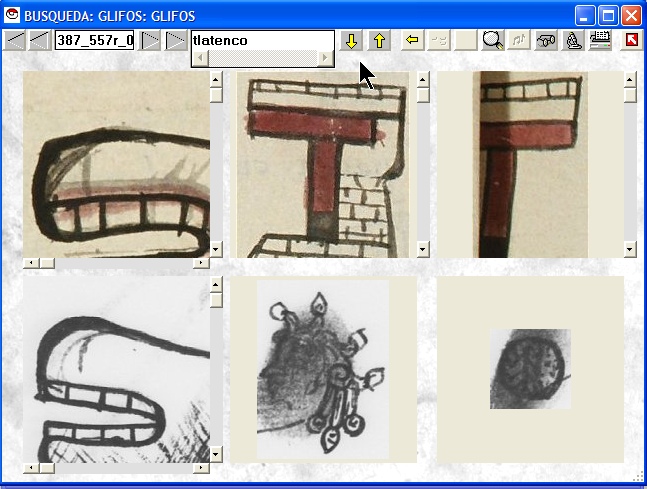The height and width of the screenshot is (489, 647).
Task: Click the record field showing 387_557r_0
Action: coord(94,41)
